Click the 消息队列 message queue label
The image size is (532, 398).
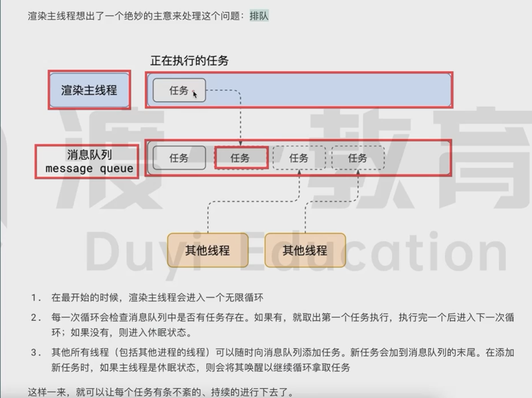87,161
